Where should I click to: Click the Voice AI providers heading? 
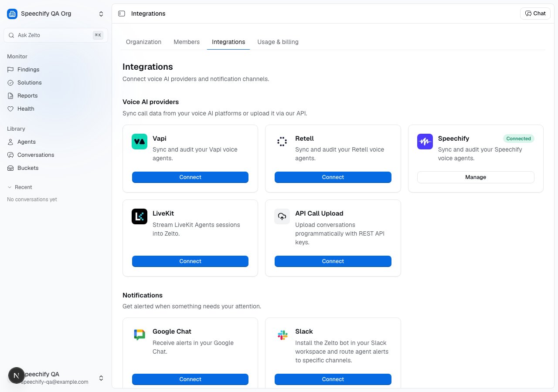(150, 102)
